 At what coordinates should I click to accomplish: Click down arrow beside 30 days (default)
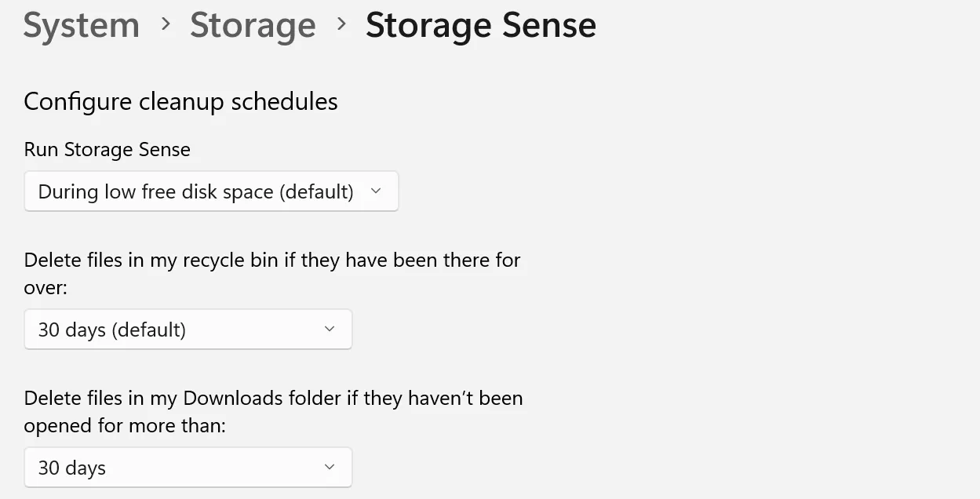tap(330, 330)
